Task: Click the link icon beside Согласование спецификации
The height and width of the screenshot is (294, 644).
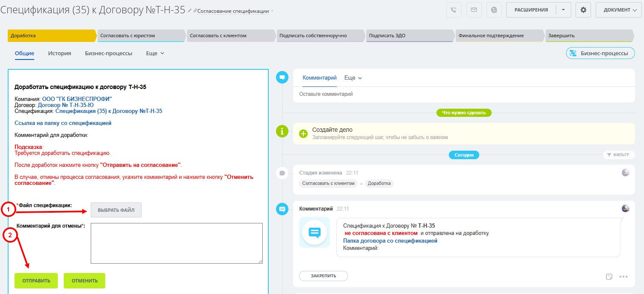Action: (x=196, y=11)
